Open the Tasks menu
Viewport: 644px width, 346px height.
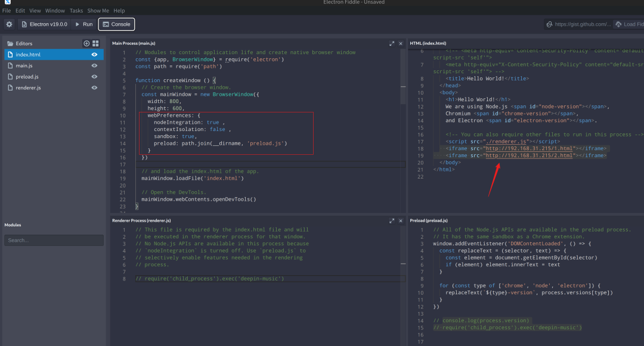pyautogui.click(x=76, y=11)
